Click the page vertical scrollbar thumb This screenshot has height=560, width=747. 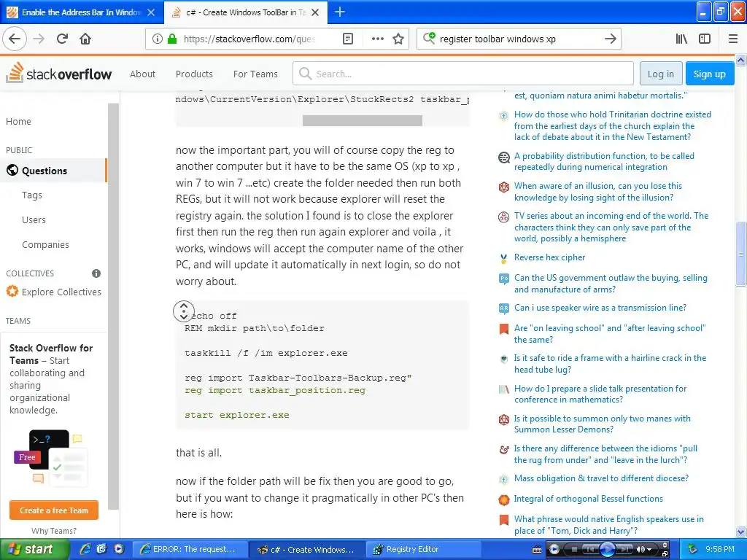741,253
